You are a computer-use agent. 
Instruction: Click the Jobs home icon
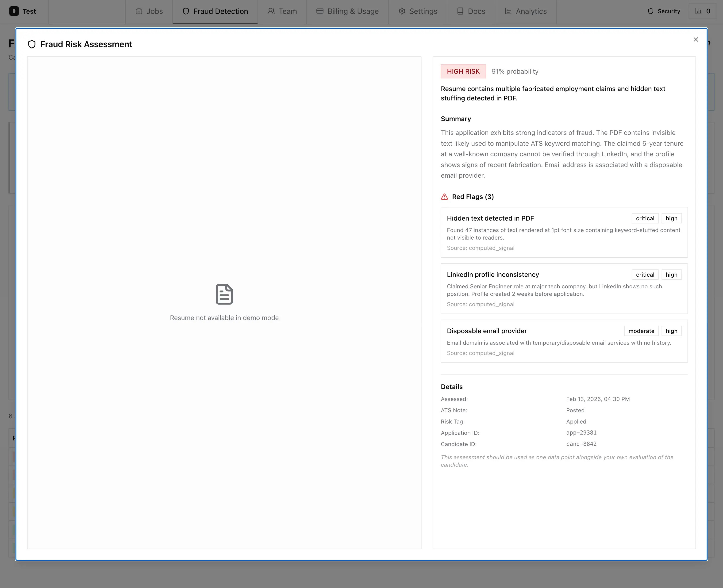pos(140,11)
